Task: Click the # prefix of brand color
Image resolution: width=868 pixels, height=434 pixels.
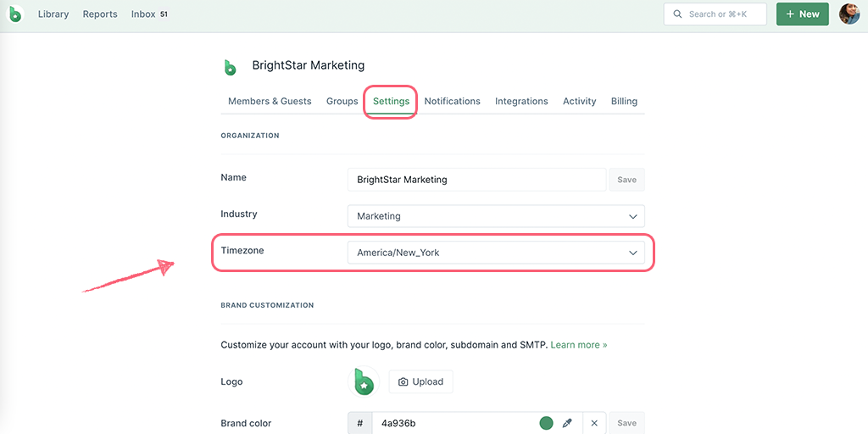Action: (359, 423)
